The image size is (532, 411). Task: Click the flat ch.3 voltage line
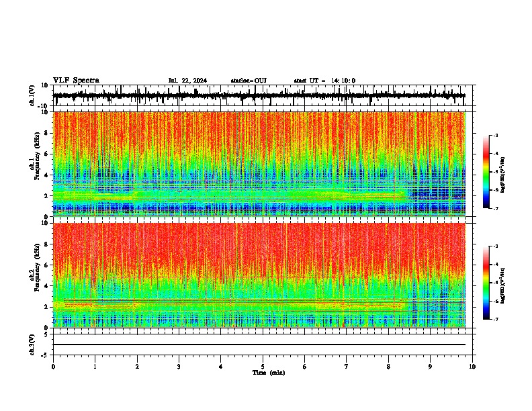[259, 345]
